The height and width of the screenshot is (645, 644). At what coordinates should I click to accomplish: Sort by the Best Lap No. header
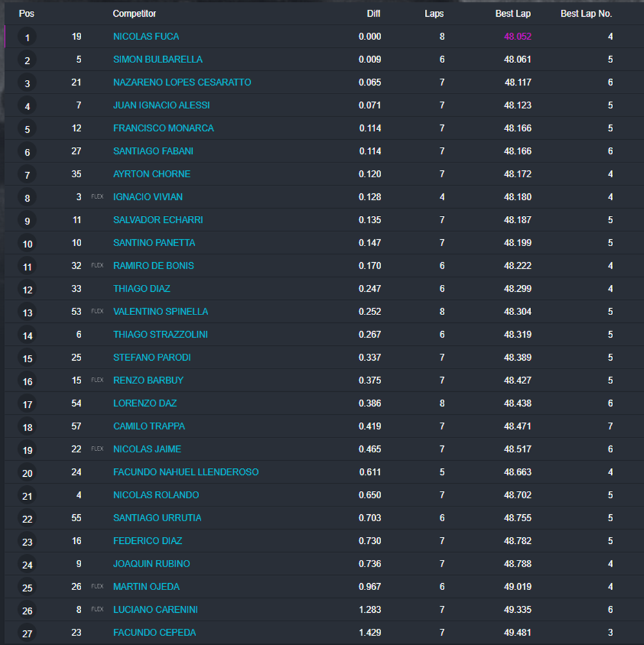tap(586, 14)
